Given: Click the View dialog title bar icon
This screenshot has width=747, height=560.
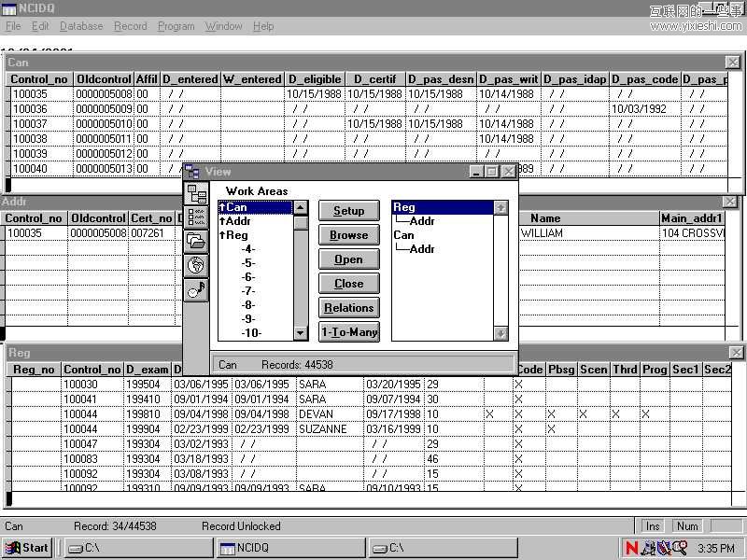Looking at the screenshot, I should point(192,172).
